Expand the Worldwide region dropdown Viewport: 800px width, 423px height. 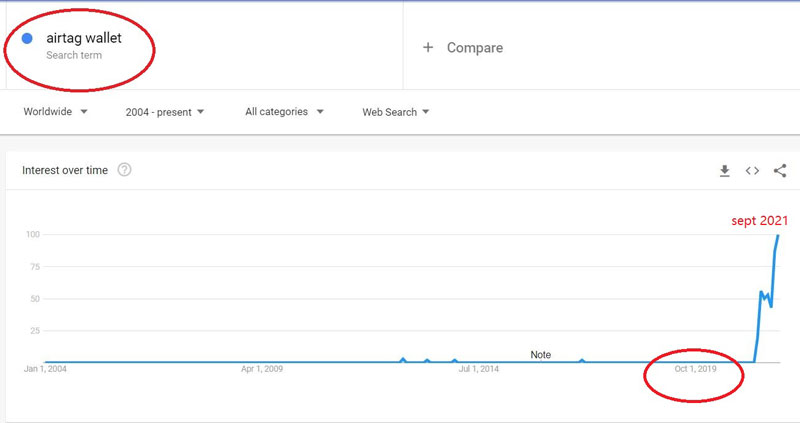[55, 112]
